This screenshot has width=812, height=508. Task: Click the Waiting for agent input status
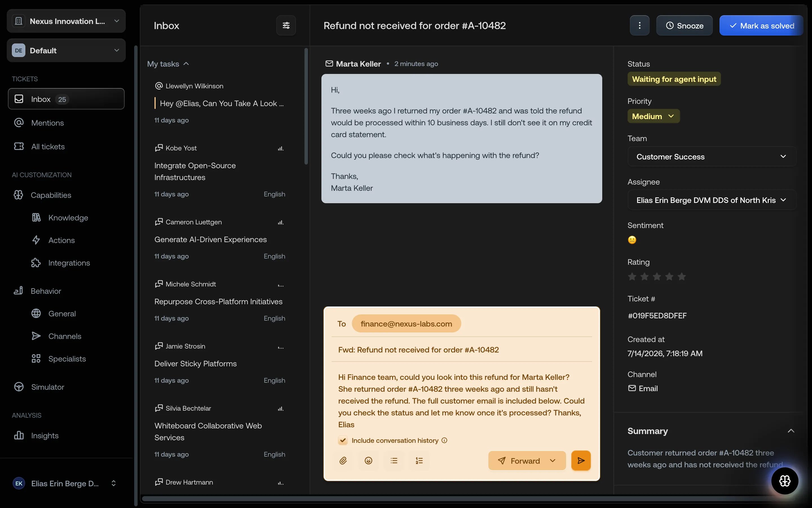[674, 79]
